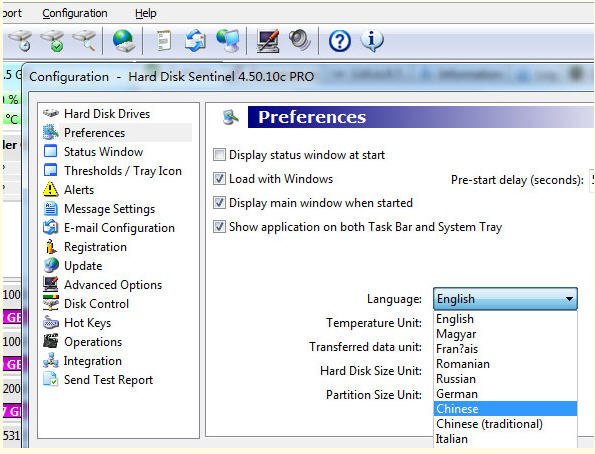The height and width of the screenshot is (454, 595).
Task: Open the E-mail Configuration page
Action: (119, 228)
